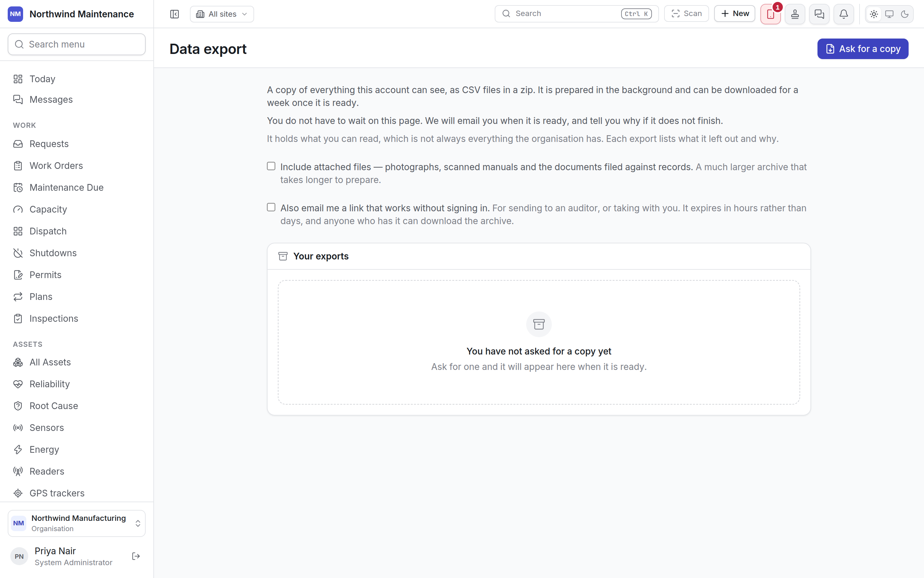The width and height of the screenshot is (924, 578).
Task: Go to Shutdowns
Action: (77, 253)
